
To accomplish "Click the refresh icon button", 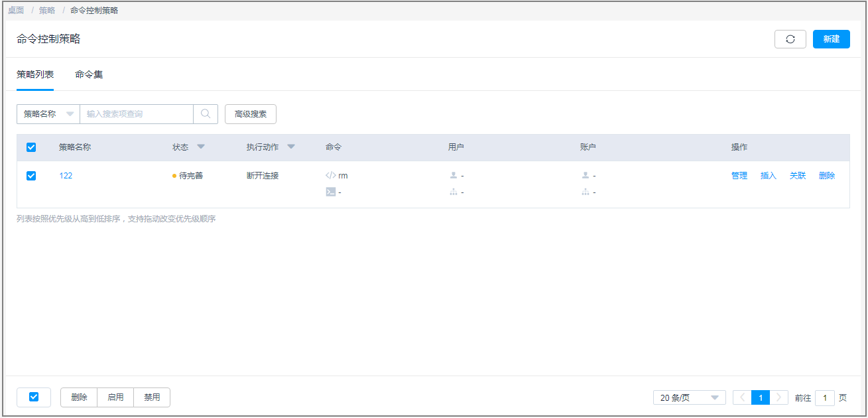I will point(790,39).
